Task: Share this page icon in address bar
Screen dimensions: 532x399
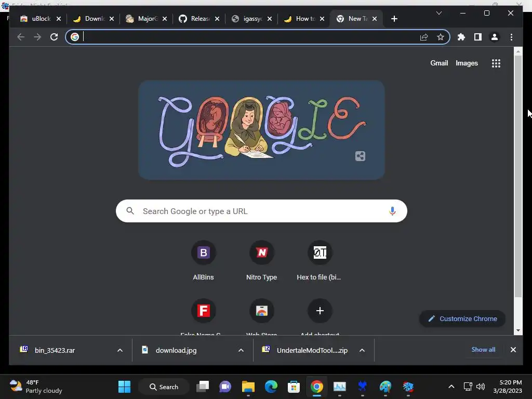Action: click(424, 37)
